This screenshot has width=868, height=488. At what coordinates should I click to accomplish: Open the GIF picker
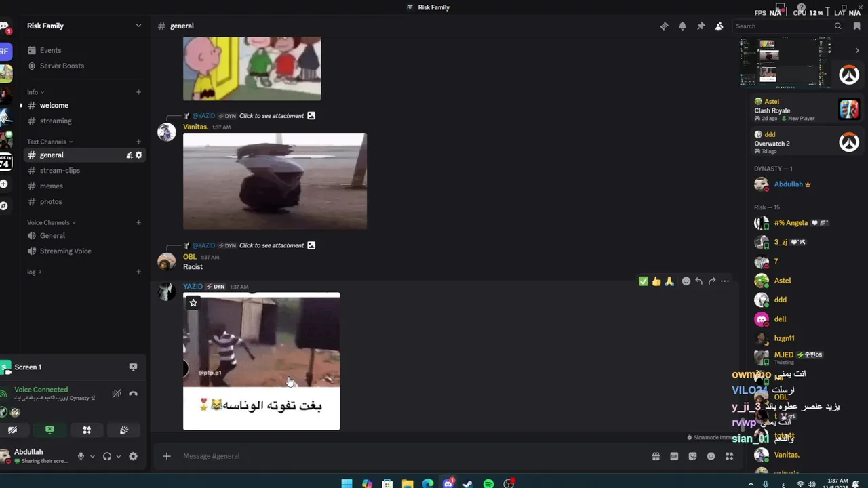click(674, 456)
